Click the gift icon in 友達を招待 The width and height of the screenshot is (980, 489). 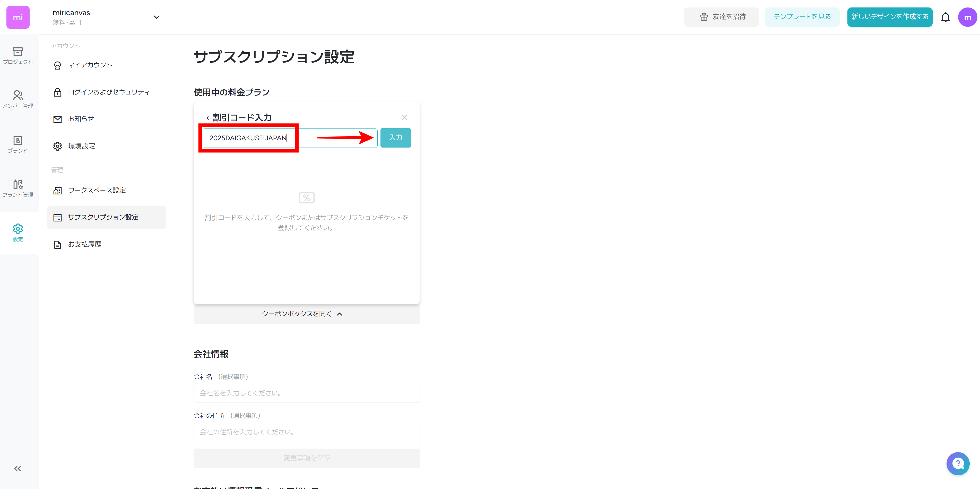[704, 17]
